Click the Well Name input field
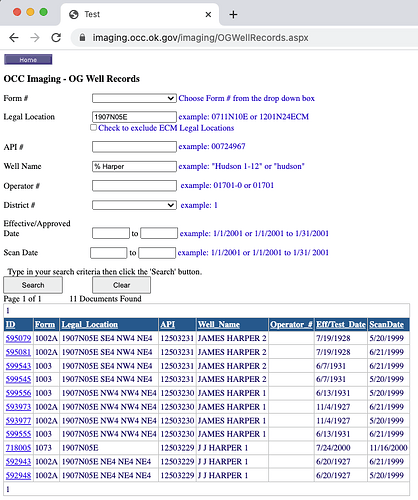Image resolution: width=418 pixels, height=500 pixels. 134,166
